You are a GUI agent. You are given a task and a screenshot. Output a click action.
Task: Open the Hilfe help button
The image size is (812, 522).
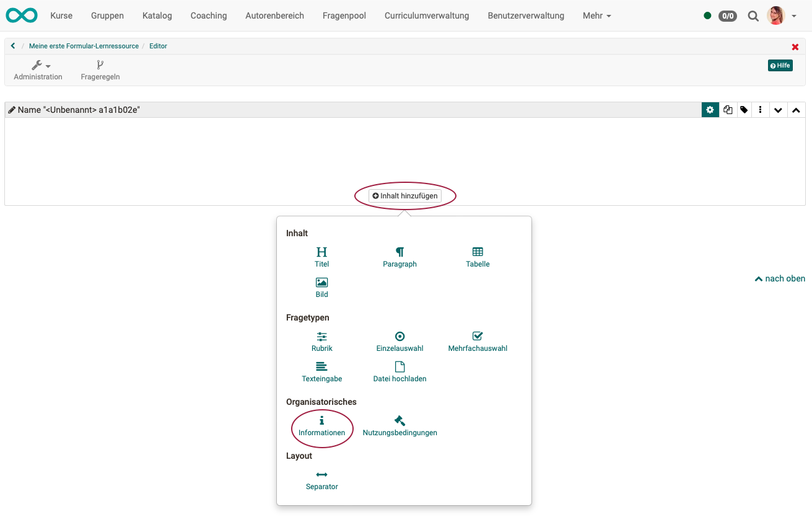(x=780, y=66)
